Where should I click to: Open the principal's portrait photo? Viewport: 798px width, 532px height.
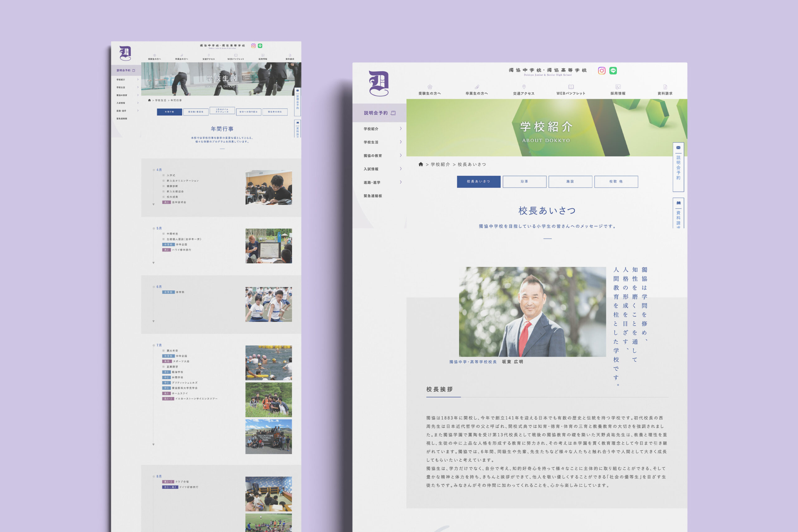532,312
